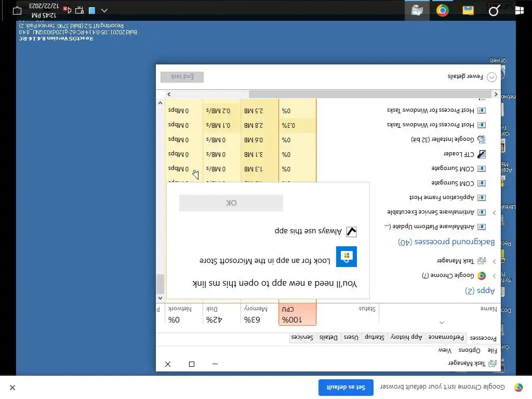Click the Status column header
The height and width of the screenshot is (399, 532).
[348, 314]
